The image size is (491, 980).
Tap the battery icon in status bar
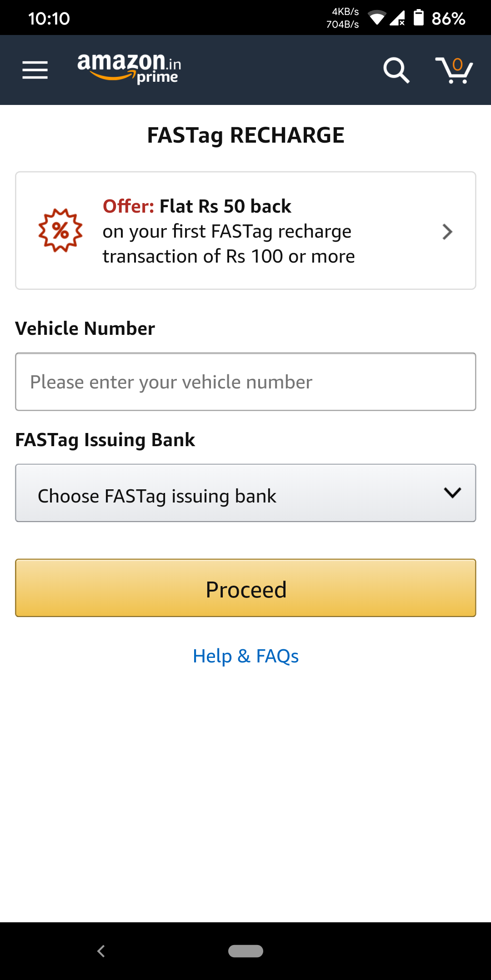(x=418, y=18)
